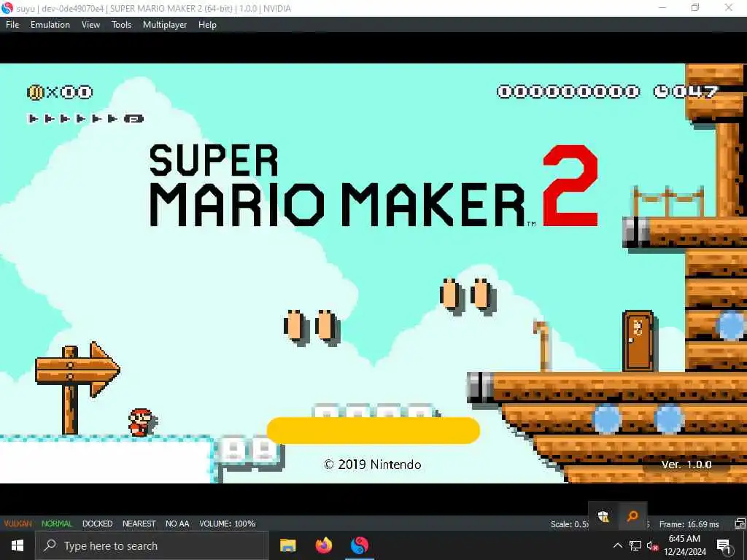Click the VOLUME: 100% status button
The image size is (747, 560).
228,524
